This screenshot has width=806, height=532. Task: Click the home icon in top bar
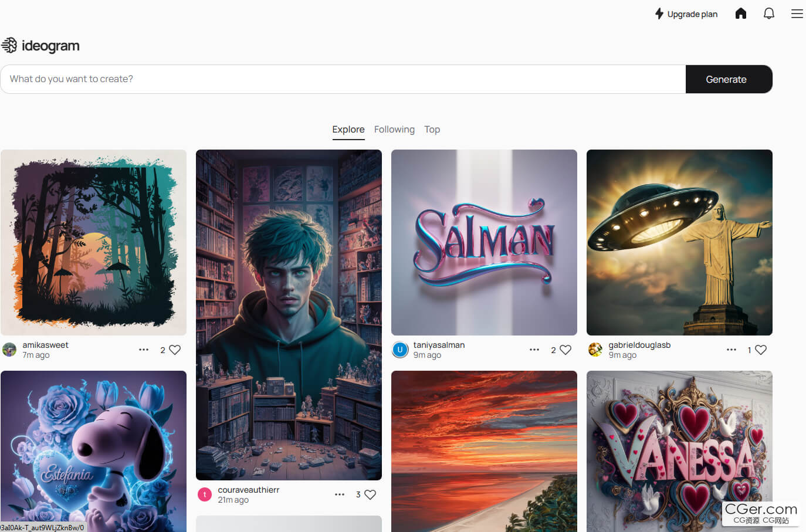[x=740, y=13]
